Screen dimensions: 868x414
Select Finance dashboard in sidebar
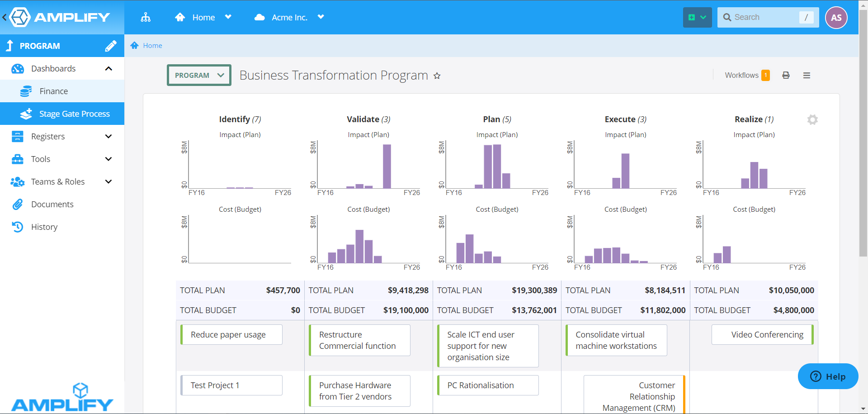click(x=53, y=91)
